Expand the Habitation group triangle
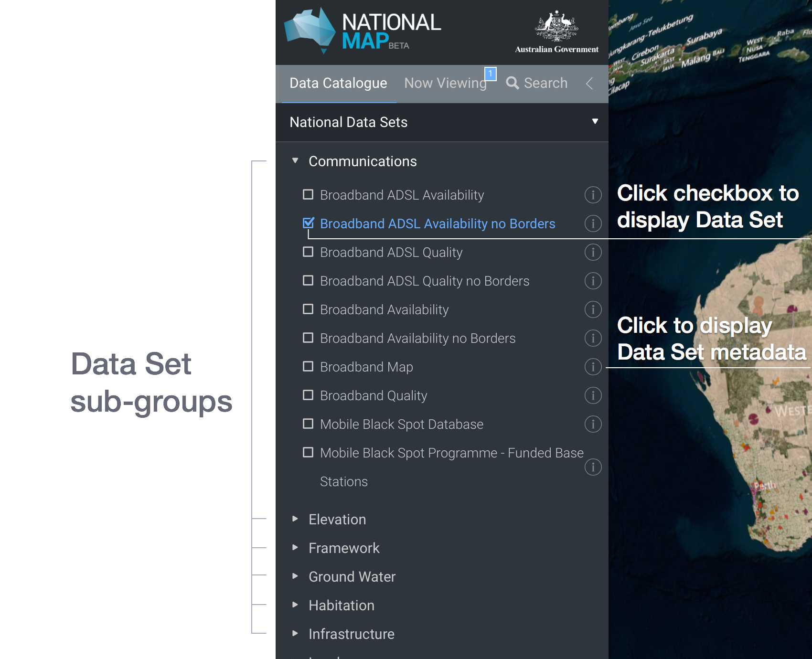812x659 pixels. click(x=295, y=605)
